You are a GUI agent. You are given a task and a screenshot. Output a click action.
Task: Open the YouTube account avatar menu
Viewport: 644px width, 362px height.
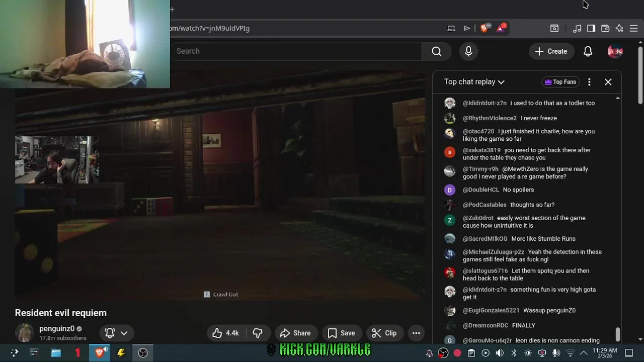[x=615, y=51]
